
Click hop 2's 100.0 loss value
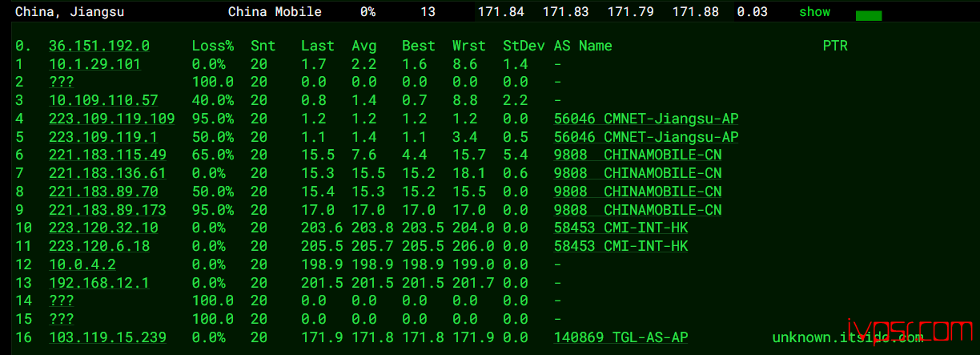click(213, 82)
